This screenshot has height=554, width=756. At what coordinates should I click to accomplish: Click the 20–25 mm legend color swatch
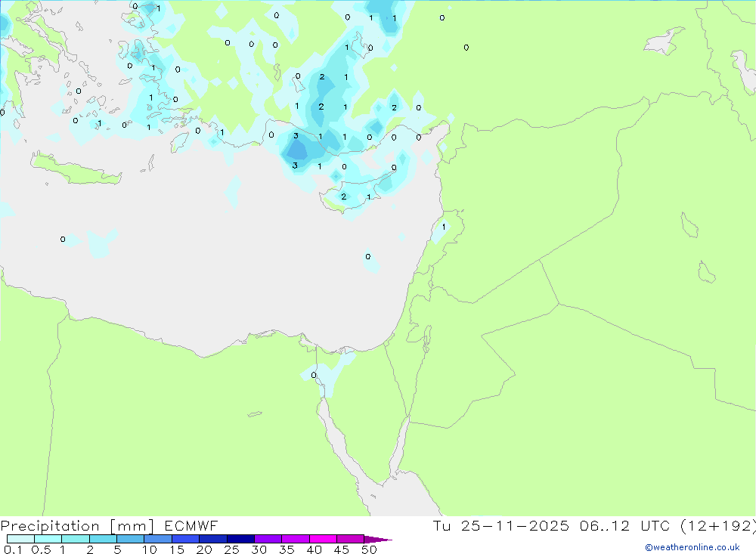pos(212,539)
